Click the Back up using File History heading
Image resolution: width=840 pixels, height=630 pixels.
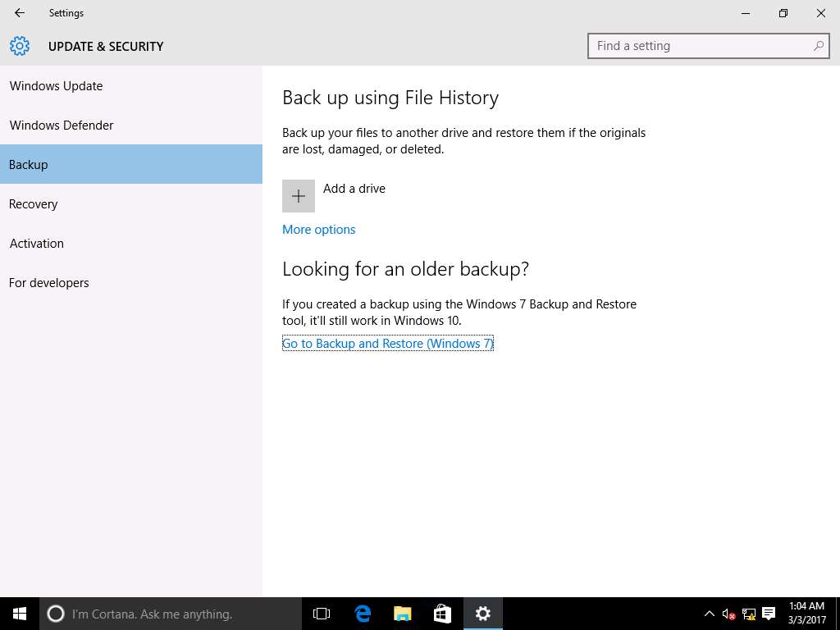click(390, 98)
